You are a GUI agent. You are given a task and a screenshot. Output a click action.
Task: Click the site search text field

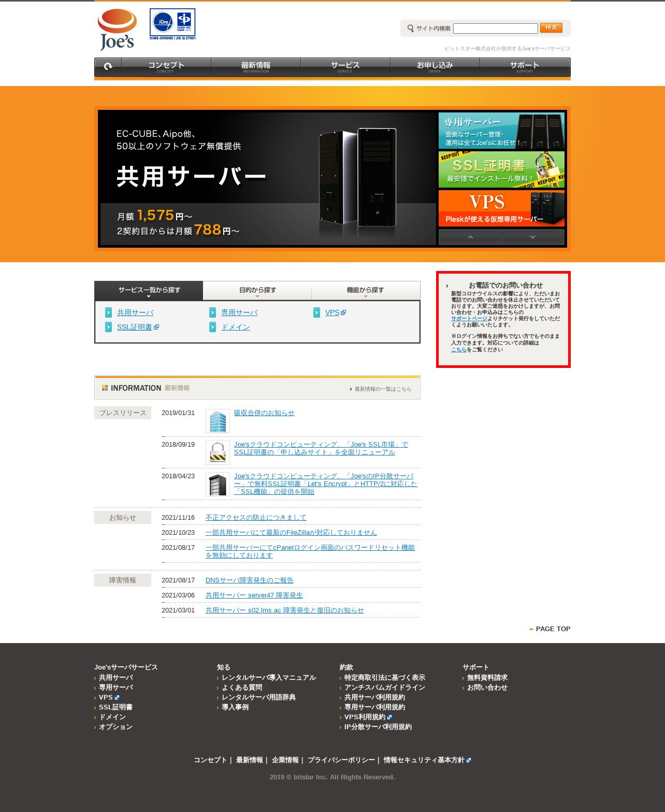pyautogui.click(x=496, y=28)
